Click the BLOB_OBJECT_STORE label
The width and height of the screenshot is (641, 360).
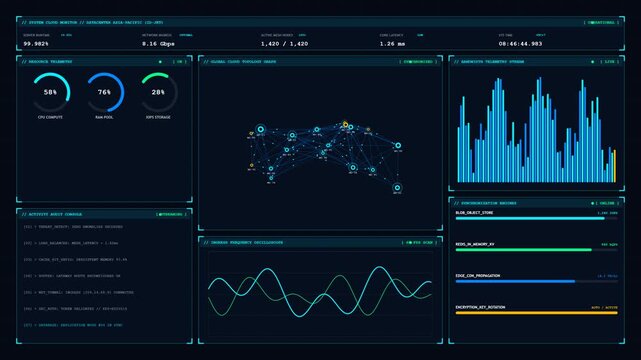[474, 213]
